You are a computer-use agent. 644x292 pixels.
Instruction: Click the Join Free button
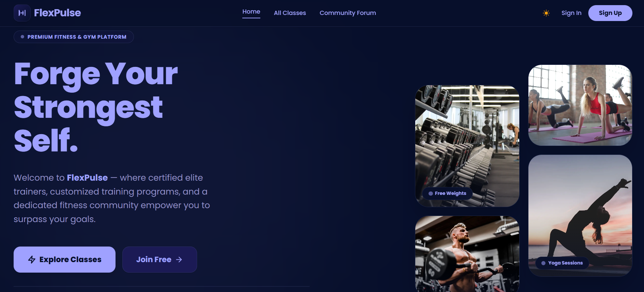pos(160,259)
